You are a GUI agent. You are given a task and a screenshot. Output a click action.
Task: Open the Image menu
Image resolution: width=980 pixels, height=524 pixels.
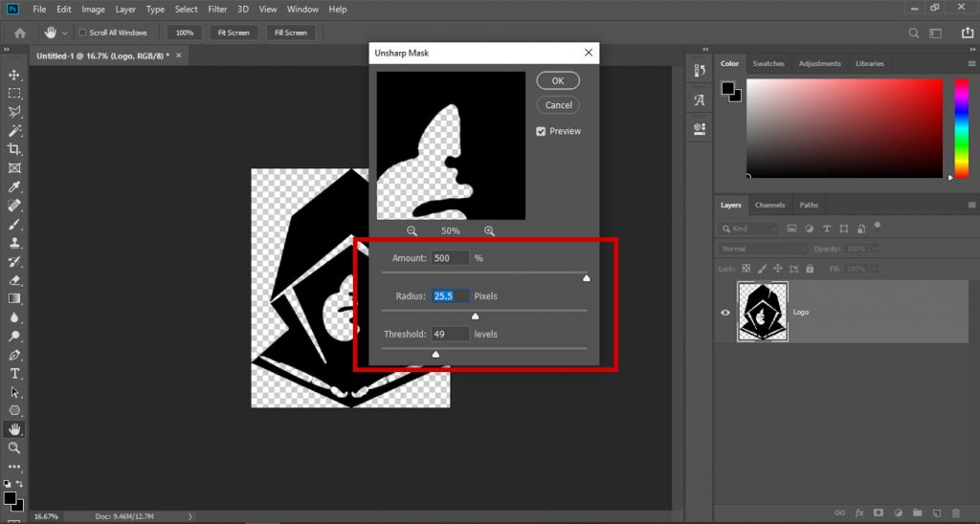click(93, 10)
